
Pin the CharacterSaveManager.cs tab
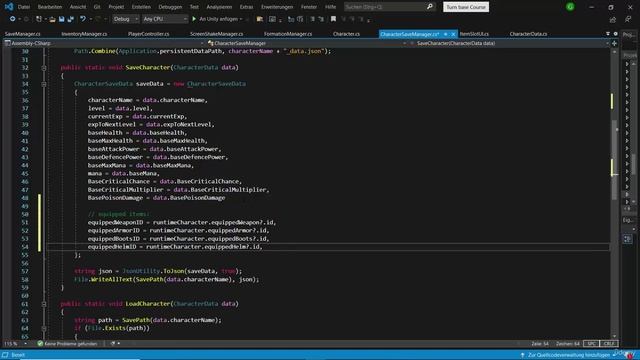[446, 34]
